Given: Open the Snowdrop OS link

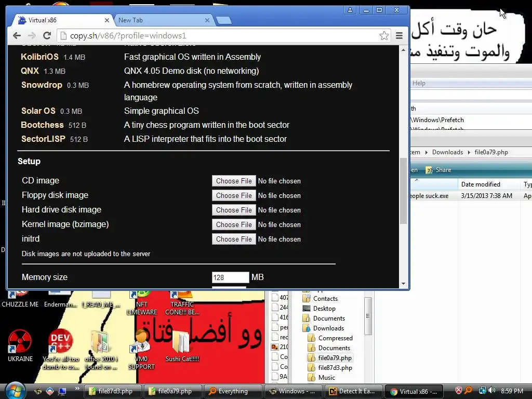Looking at the screenshot, I should coord(42,85).
